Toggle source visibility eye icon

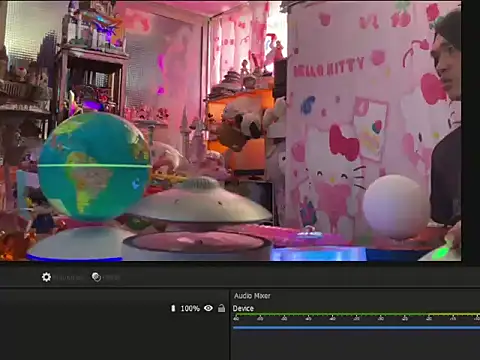(208, 308)
